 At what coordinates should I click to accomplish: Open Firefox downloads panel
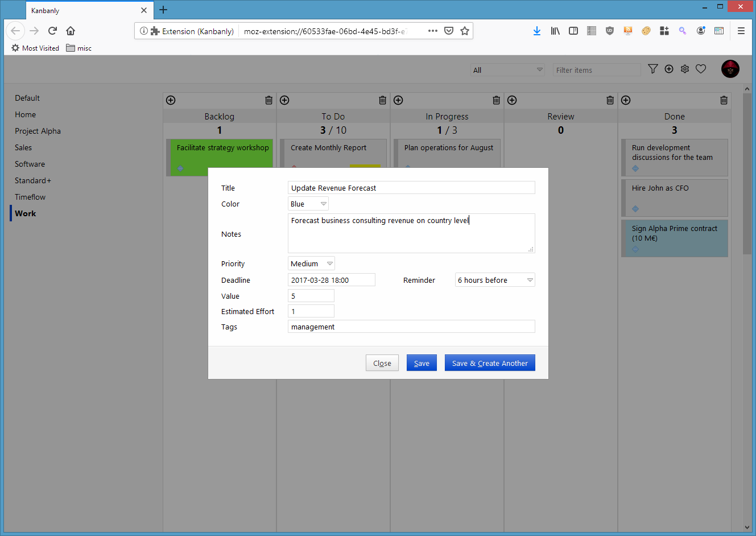pyautogui.click(x=536, y=31)
